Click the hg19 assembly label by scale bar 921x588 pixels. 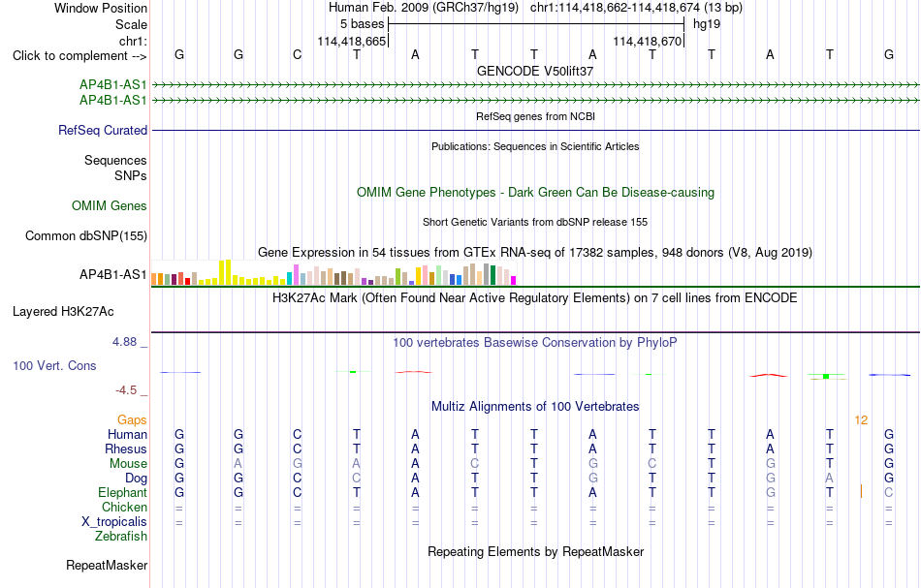[707, 24]
